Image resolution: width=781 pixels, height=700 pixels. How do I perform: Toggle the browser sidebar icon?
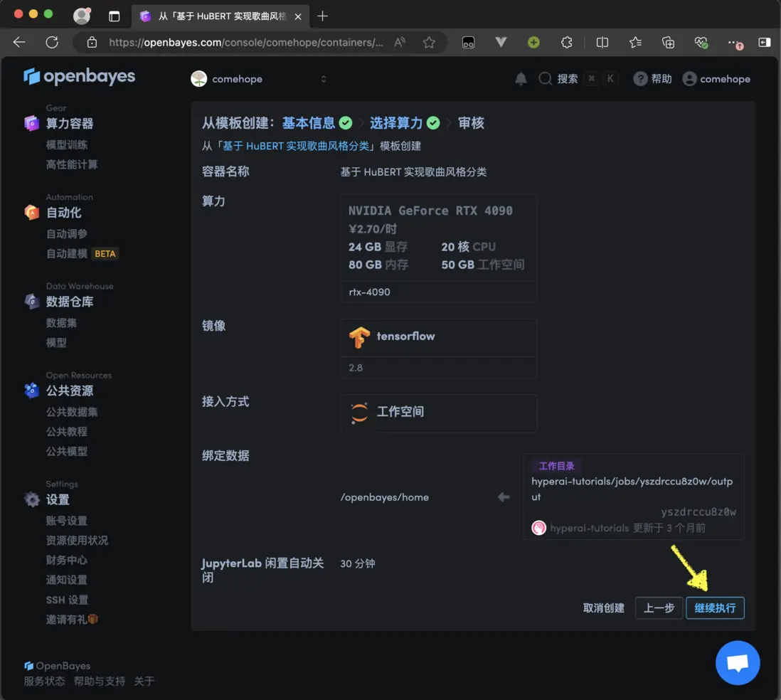point(765,43)
